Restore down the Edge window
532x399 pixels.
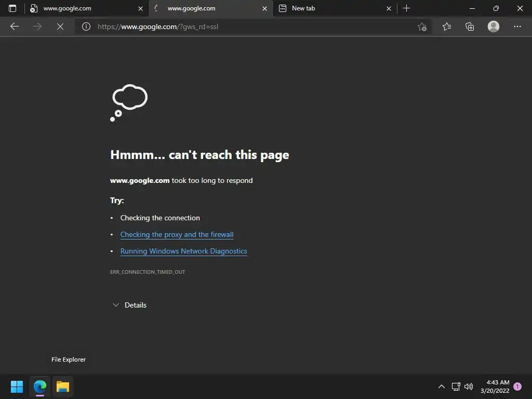pyautogui.click(x=496, y=8)
